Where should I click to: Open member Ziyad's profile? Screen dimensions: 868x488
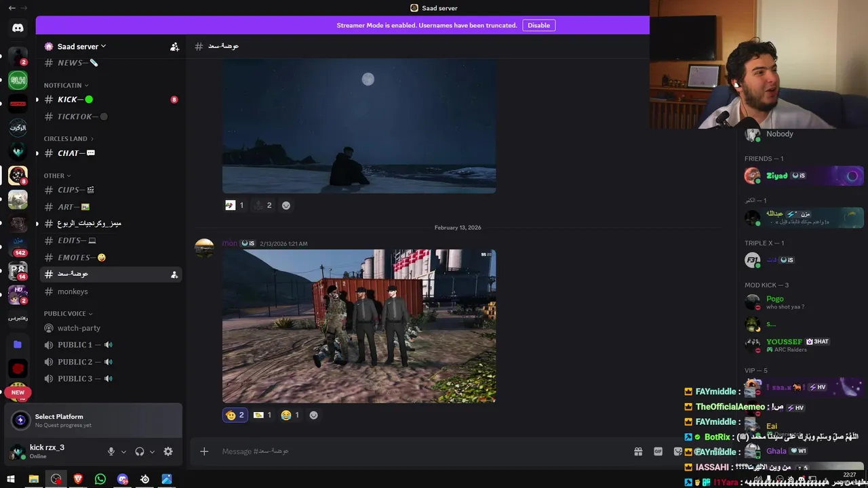(x=804, y=176)
